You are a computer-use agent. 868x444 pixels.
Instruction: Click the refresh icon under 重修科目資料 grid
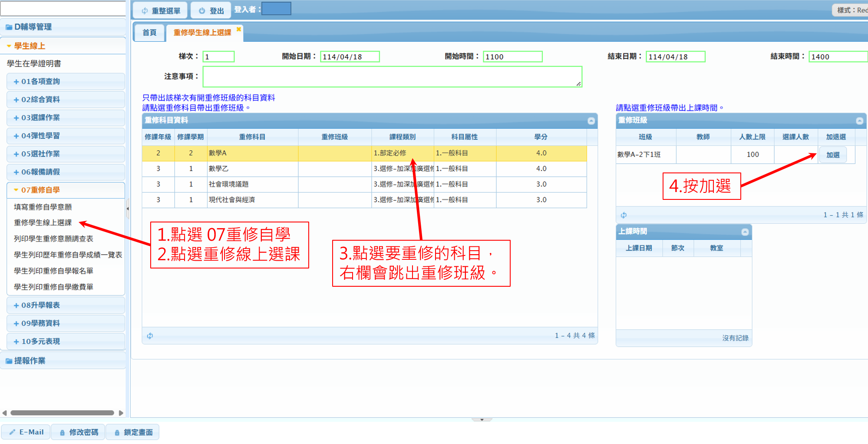click(x=150, y=336)
